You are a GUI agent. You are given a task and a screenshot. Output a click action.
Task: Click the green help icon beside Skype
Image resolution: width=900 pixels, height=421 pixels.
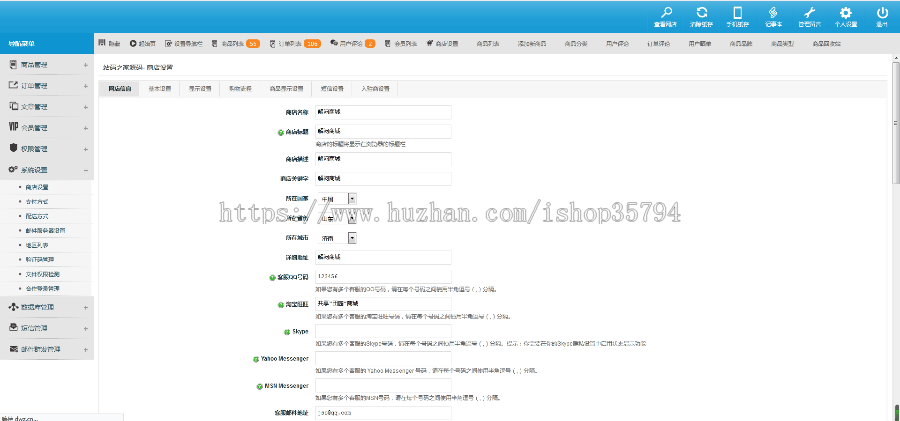click(286, 332)
